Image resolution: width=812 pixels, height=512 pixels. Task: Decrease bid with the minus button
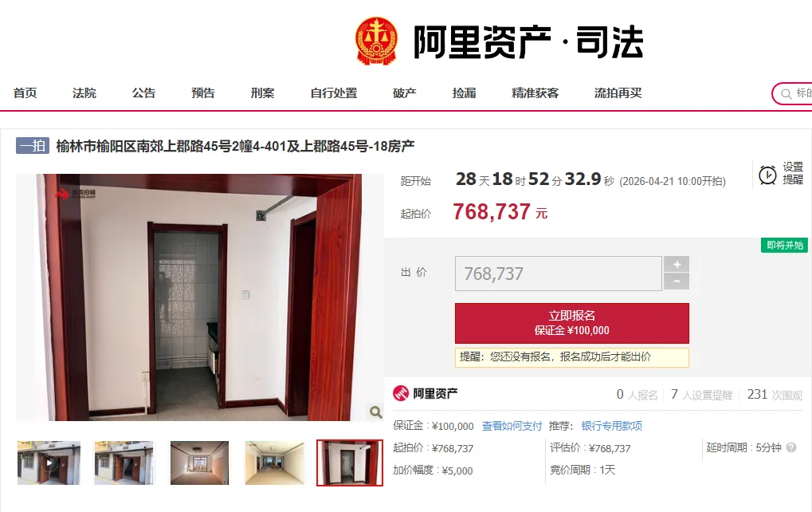tap(677, 282)
